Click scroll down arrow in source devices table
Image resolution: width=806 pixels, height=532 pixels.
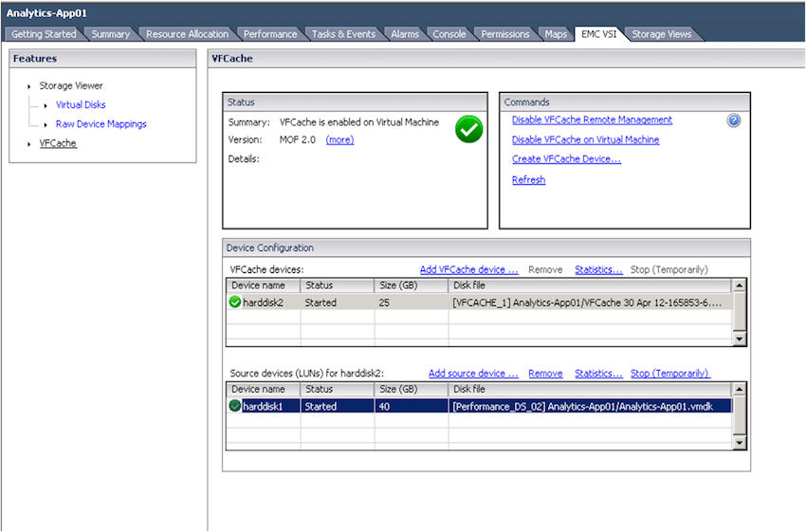(x=740, y=443)
